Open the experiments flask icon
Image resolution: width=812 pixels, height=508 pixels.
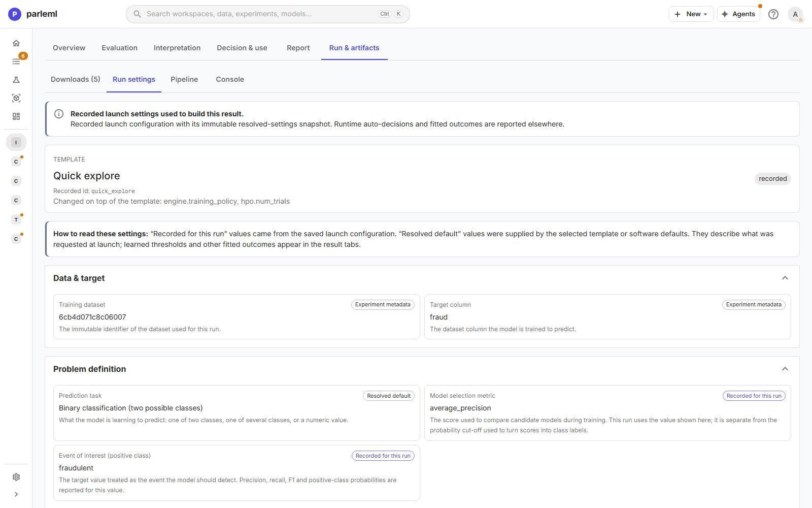(16, 80)
